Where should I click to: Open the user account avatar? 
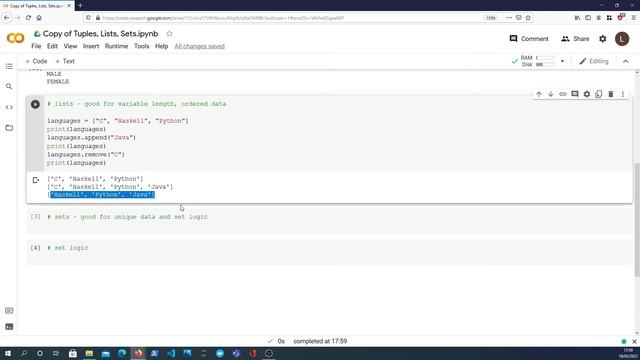[622, 39]
